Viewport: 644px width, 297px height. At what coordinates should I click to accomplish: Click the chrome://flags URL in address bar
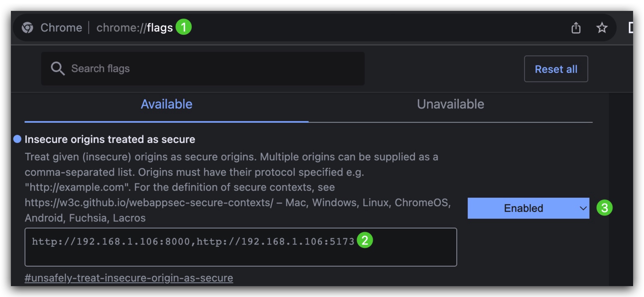pos(134,28)
